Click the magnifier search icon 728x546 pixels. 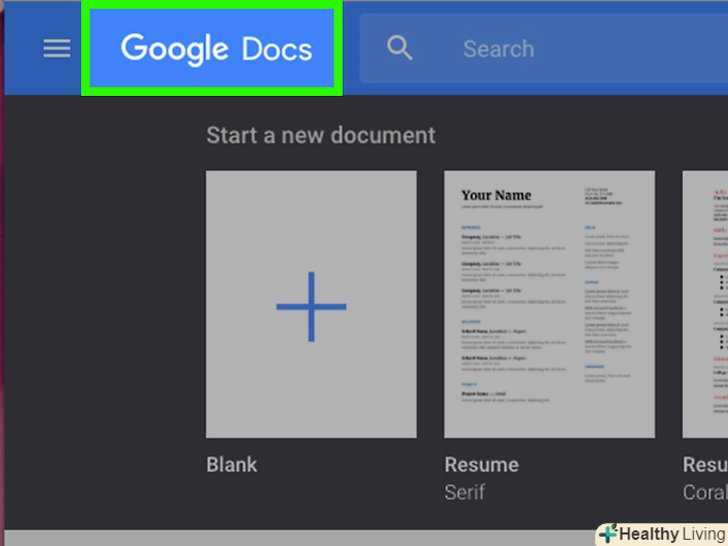399,48
